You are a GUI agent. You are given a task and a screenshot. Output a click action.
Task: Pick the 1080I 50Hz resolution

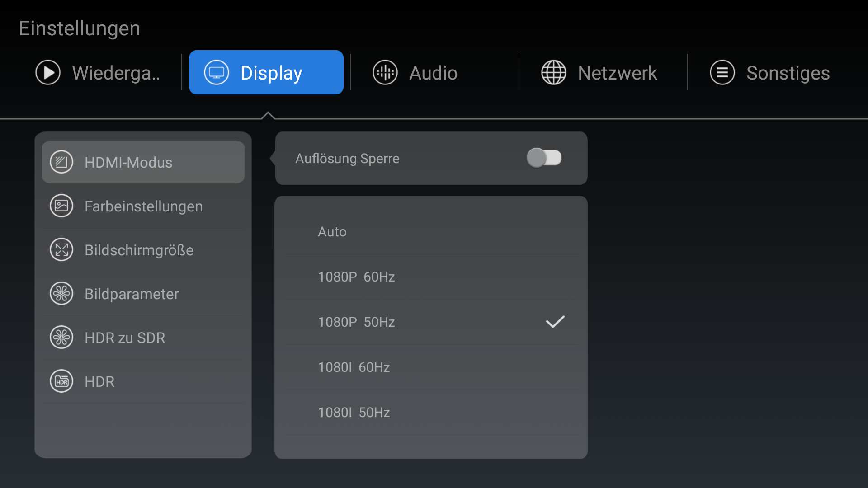coord(354,413)
